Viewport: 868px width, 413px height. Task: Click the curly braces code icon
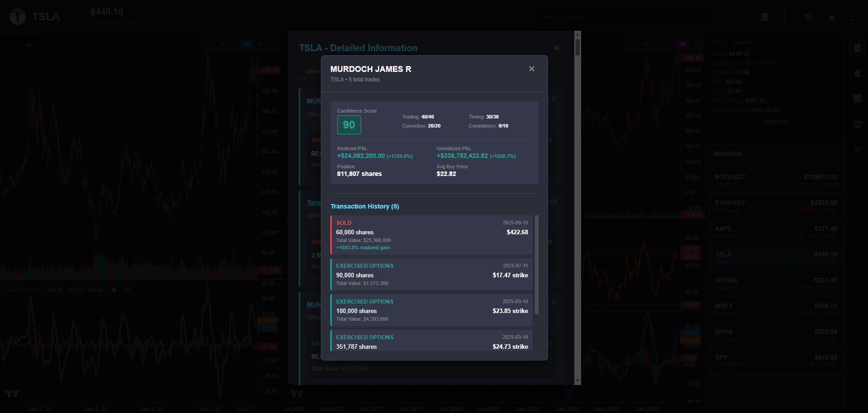coord(786,17)
